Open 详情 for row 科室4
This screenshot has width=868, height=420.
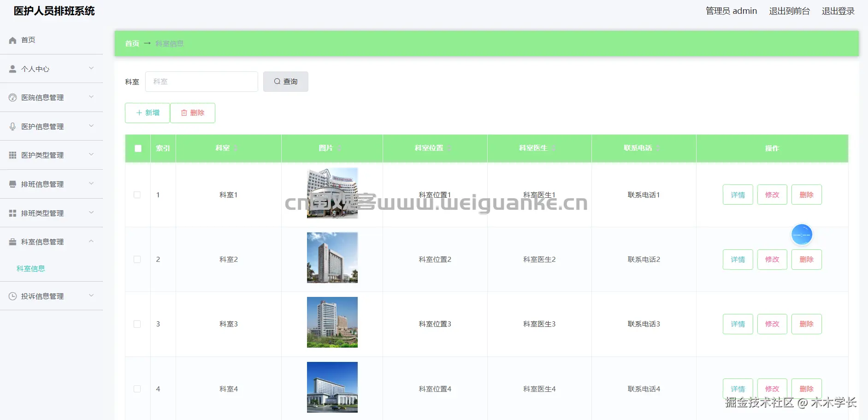(x=738, y=389)
